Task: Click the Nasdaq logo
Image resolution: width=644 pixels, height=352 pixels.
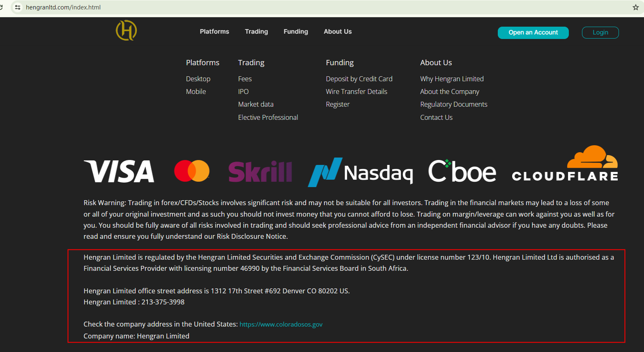Action: (x=361, y=172)
